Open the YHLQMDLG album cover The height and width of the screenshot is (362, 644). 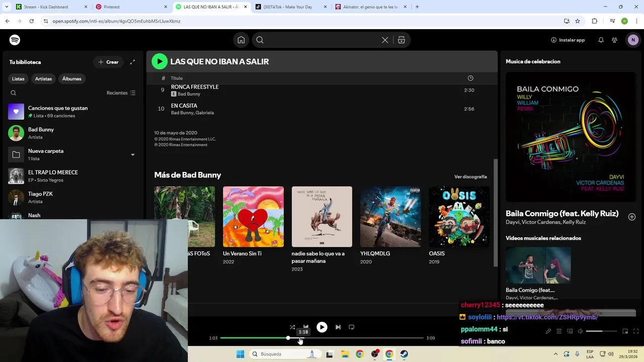pos(390,217)
